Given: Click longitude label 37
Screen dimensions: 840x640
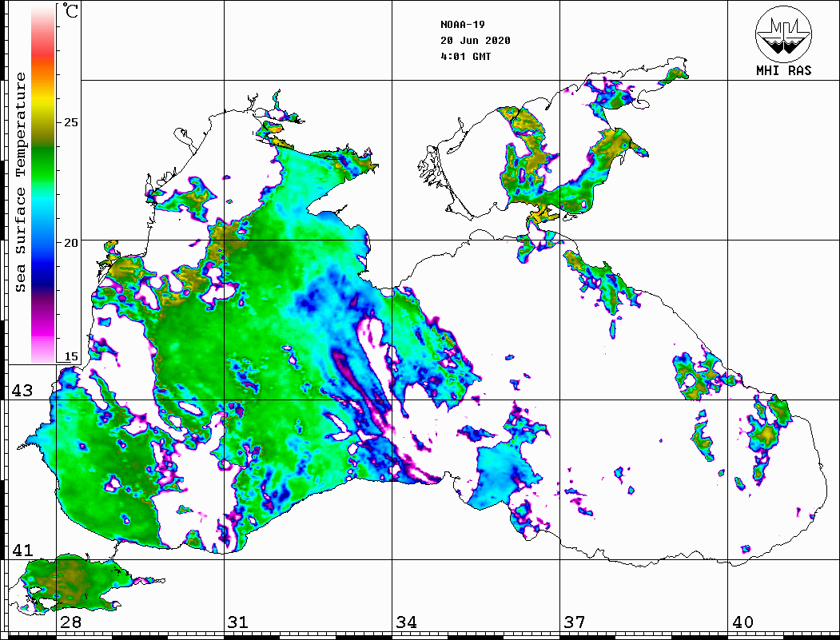Looking at the screenshot, I should [575, 622].
